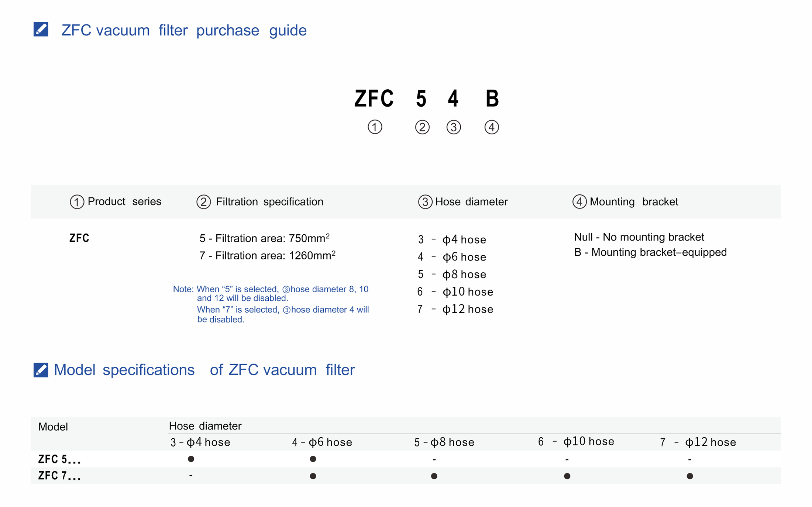Click the ZFC 7 row dot under φ10 hose
Image resolution: width=812 pixels, height=507 pixels.
point(567,476)
